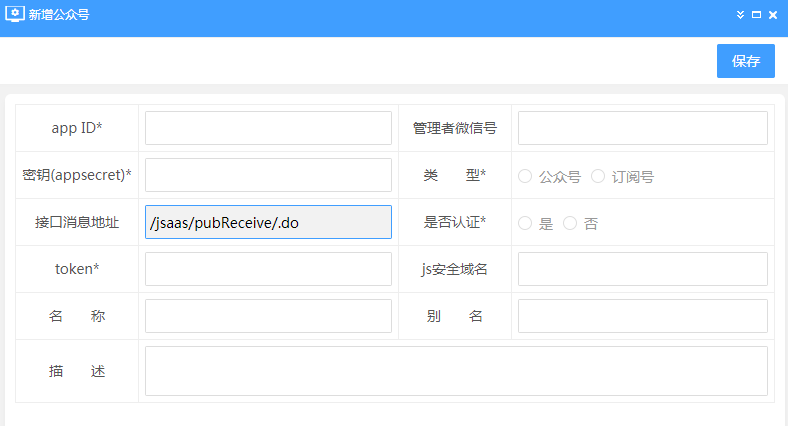Click the 保存 button
Screen dimensions: 788x426
(746, 61)
